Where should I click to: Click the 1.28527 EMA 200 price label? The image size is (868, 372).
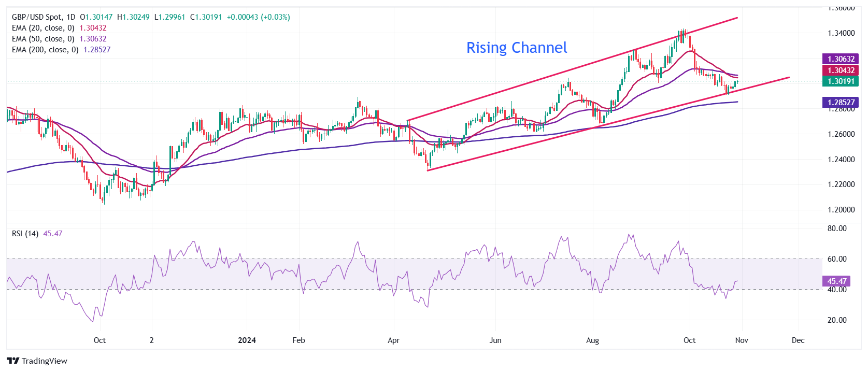841,103
